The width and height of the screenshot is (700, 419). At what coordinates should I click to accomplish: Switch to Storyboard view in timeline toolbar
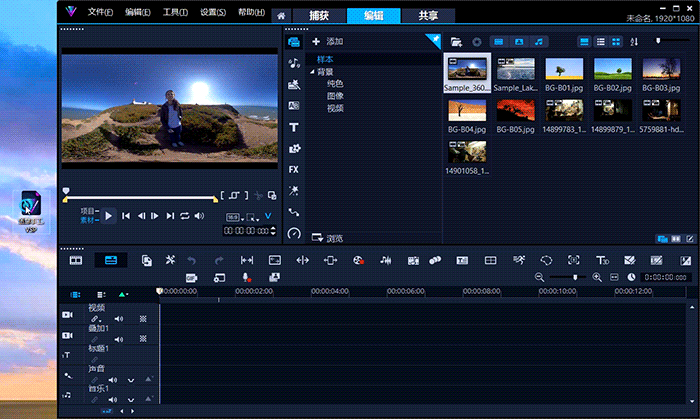75,260
